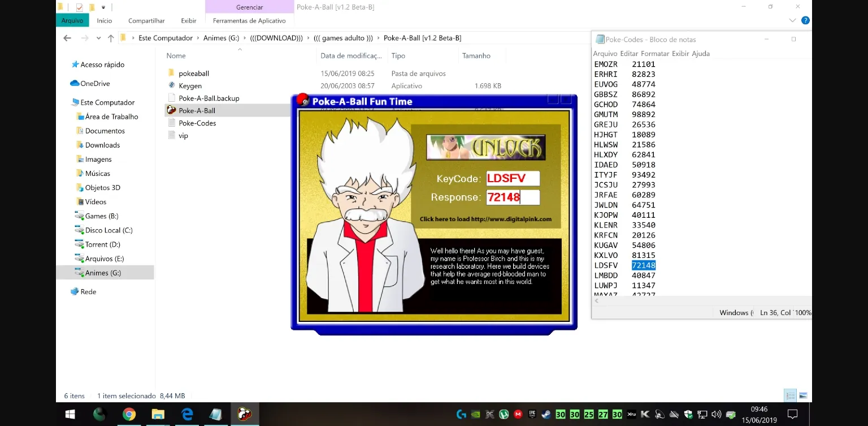Screen dimensions: 868x426
Task: Open Google Chrome from the taskbar
Action: tap(129, 414)
